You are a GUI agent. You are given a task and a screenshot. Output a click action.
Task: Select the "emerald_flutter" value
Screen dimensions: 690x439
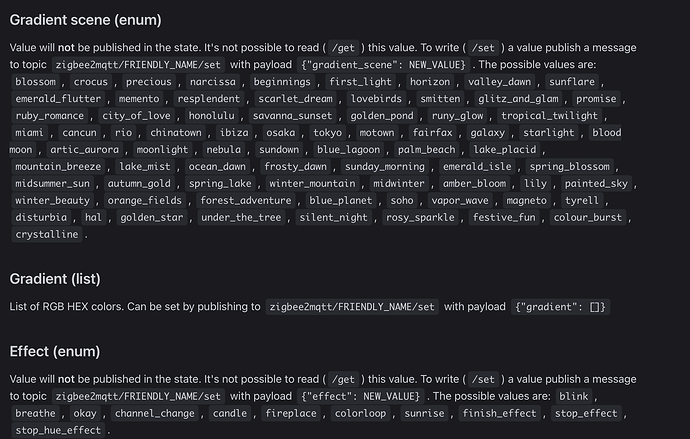click(58, 99)
